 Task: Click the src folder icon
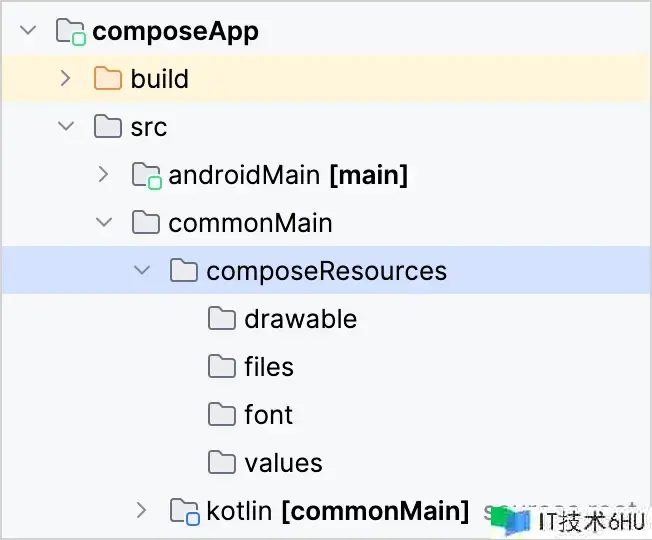click(x=108, y=127)
